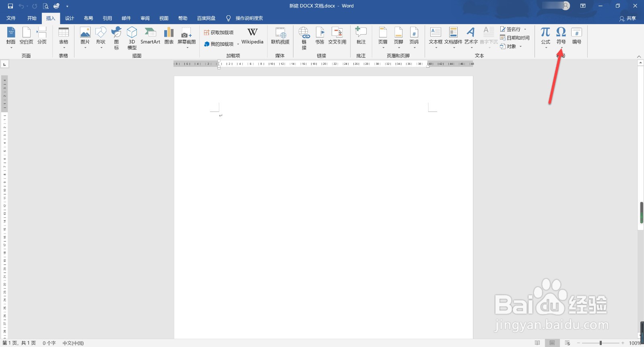Viewport: 644px width, 347px height.
Task: Open Quick Parts (文档部件)
Action: pos(453,37)
